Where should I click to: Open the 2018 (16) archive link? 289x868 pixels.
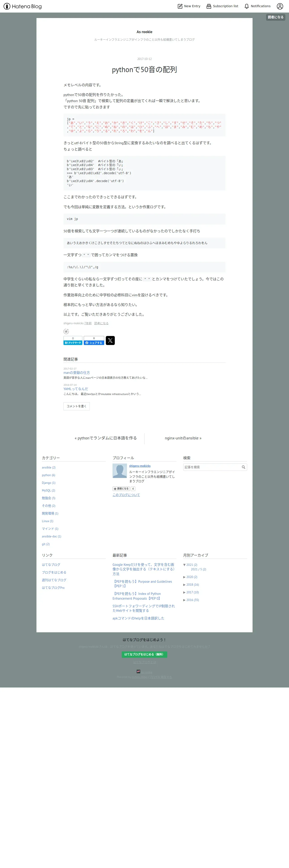click(193, 585)
